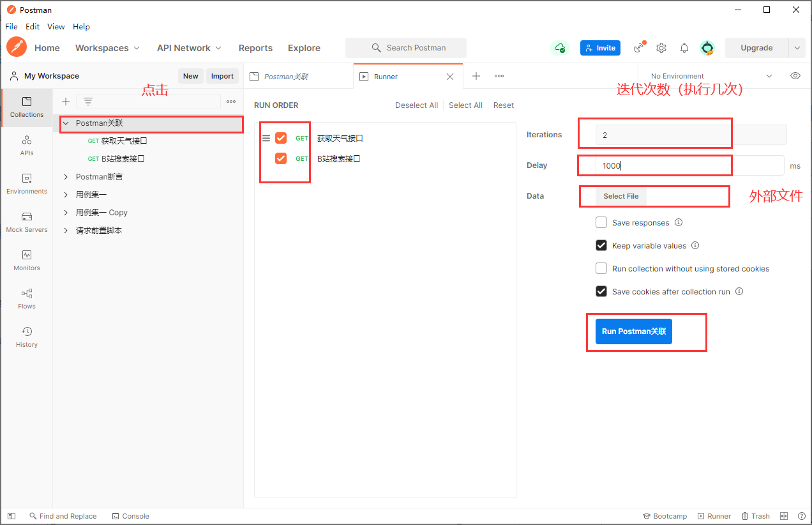This screenshot has width=812, height=525.
Task: Click the filter icon in collections search
Action: (x=88, y=102)
